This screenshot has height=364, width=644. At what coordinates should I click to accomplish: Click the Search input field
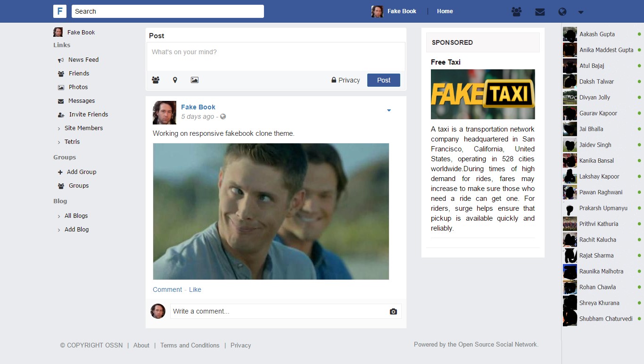pyautogui.click(x=167, y=11)
